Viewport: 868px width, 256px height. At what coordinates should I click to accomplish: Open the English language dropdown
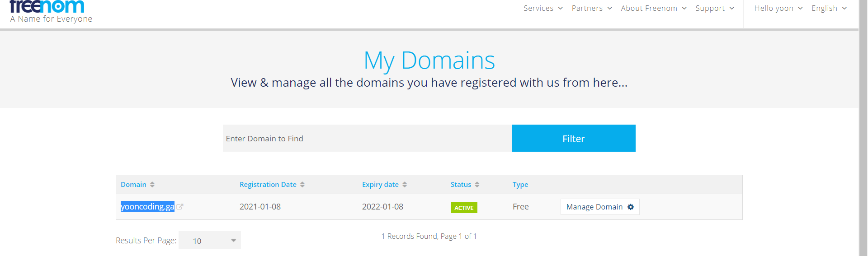click(829, 8)
